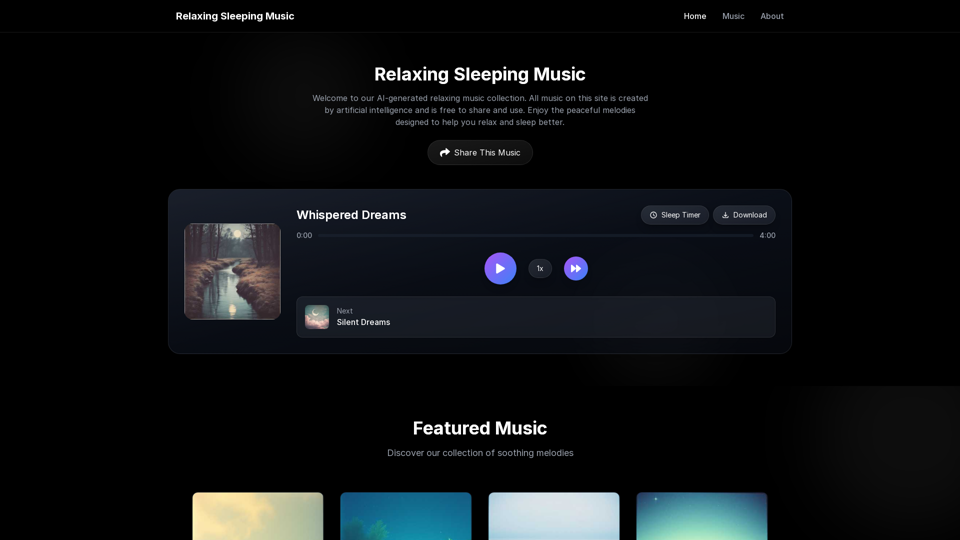
Task: Click the Share This Music button
Action: click(480, 152)
